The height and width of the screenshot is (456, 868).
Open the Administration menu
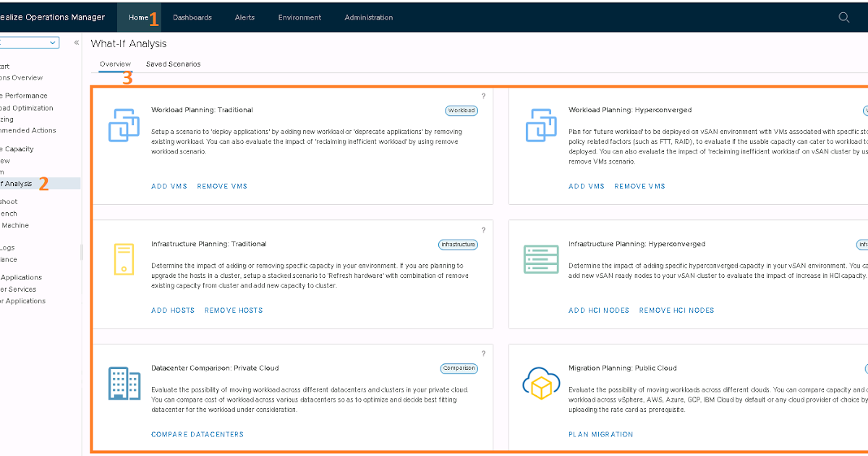pyautogui.click(x=368, y=17)
